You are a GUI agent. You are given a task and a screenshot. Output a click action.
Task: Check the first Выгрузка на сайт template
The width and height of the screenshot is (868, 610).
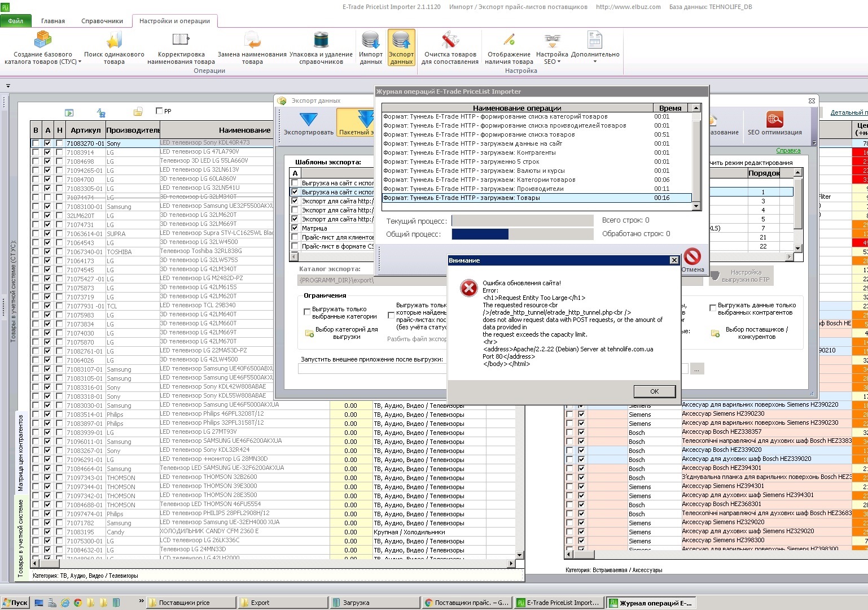pyautogui.click(x=295, y=183)
